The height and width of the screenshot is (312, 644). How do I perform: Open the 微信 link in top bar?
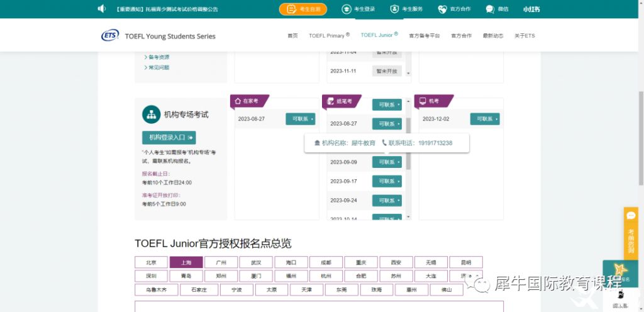point(497,9)
